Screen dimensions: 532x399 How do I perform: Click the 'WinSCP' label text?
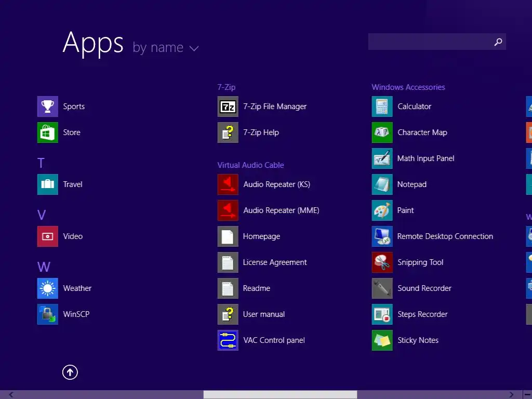pyautogui.click(x=76, y=314)
